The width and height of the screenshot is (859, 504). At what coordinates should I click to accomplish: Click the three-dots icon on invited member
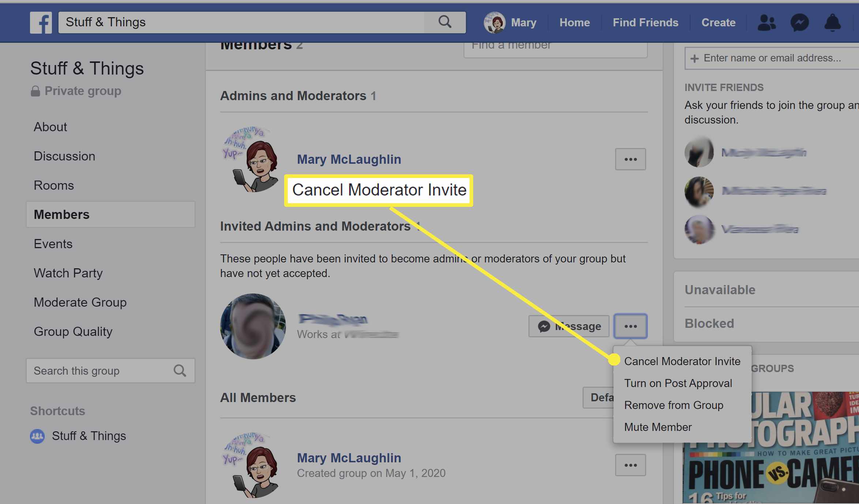[x=630, y=326]
